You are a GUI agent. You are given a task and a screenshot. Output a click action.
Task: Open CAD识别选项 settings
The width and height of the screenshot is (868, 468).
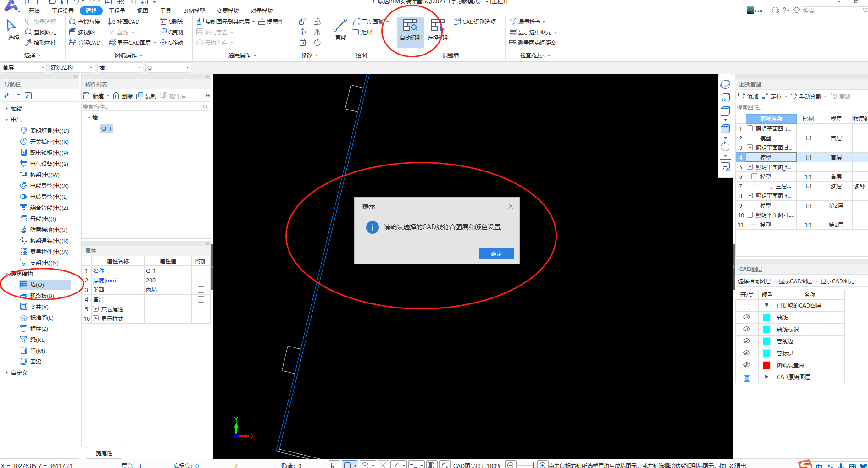click(475, 22)
